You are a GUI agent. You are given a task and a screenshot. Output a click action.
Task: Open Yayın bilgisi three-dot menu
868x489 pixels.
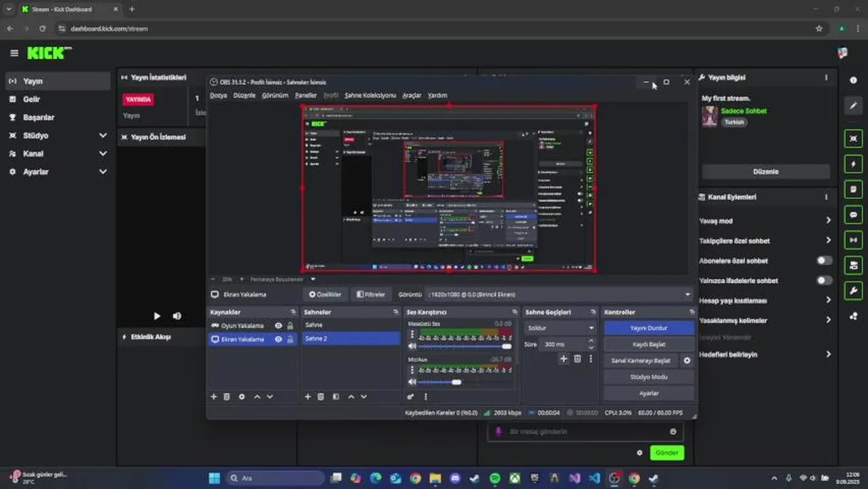coord(826,77)
